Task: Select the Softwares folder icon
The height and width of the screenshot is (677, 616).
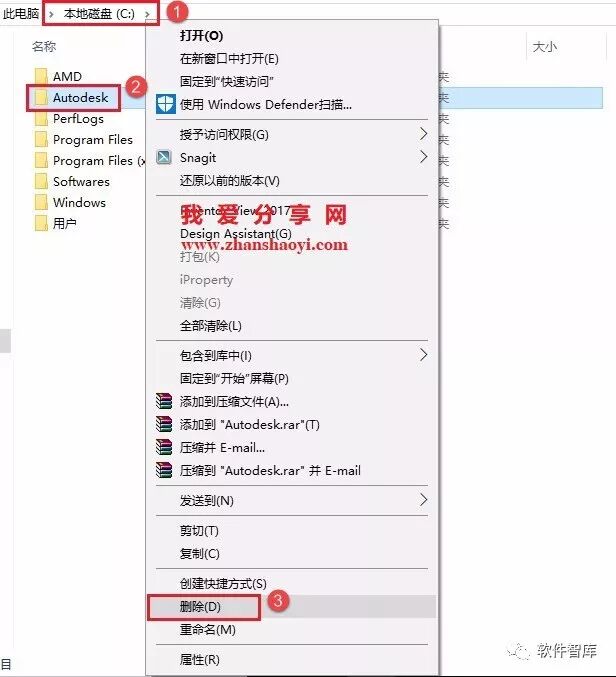Action: click(41, 181)
